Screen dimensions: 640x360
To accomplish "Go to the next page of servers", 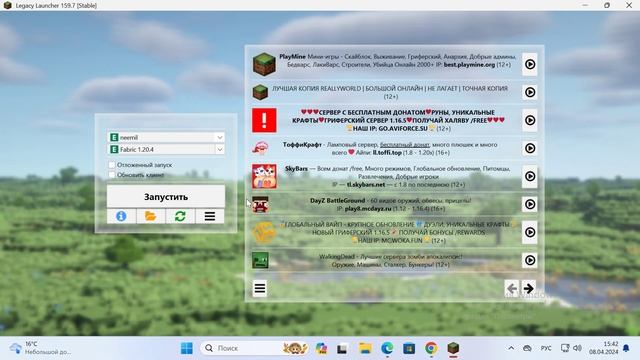I will click(x=529, y=289).
